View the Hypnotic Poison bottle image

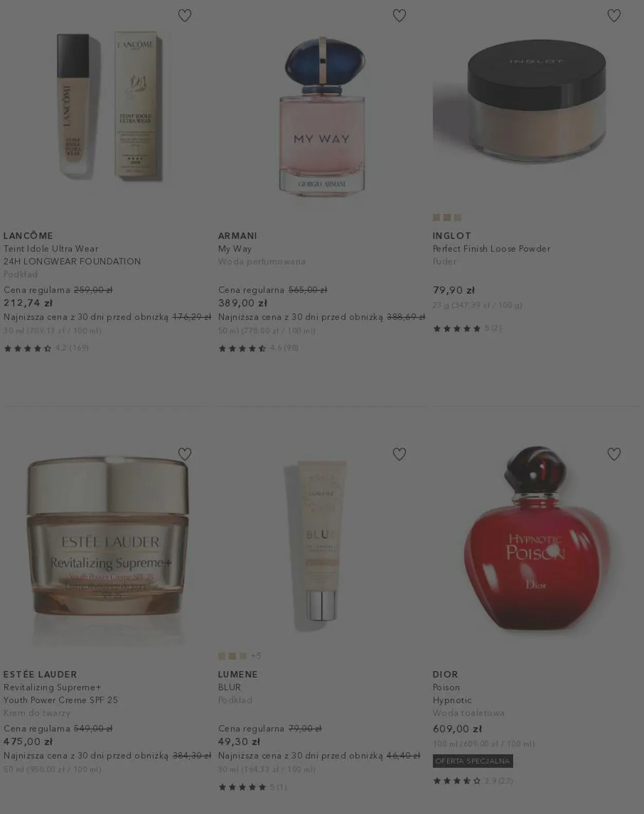[536, 537]
